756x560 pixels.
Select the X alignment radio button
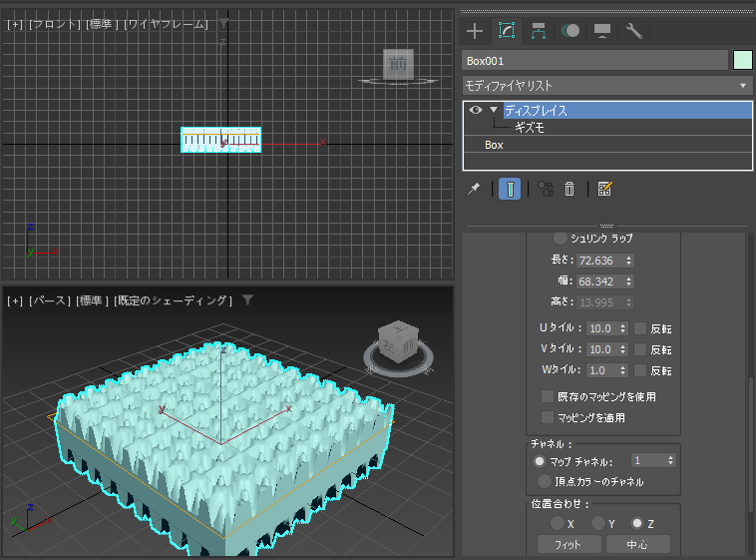click(x=558, y=523)
